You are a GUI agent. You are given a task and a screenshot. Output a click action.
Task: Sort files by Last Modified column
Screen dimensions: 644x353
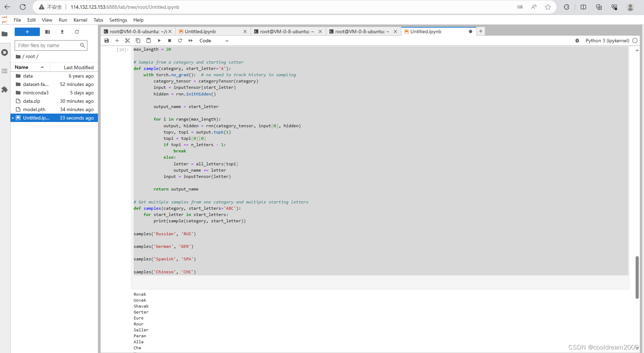tap(74, 67)
